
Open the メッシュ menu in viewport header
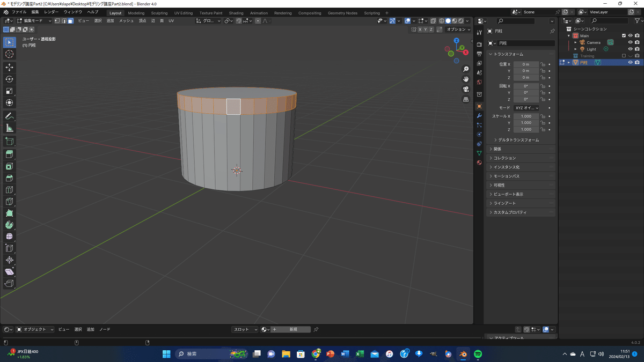127,21
